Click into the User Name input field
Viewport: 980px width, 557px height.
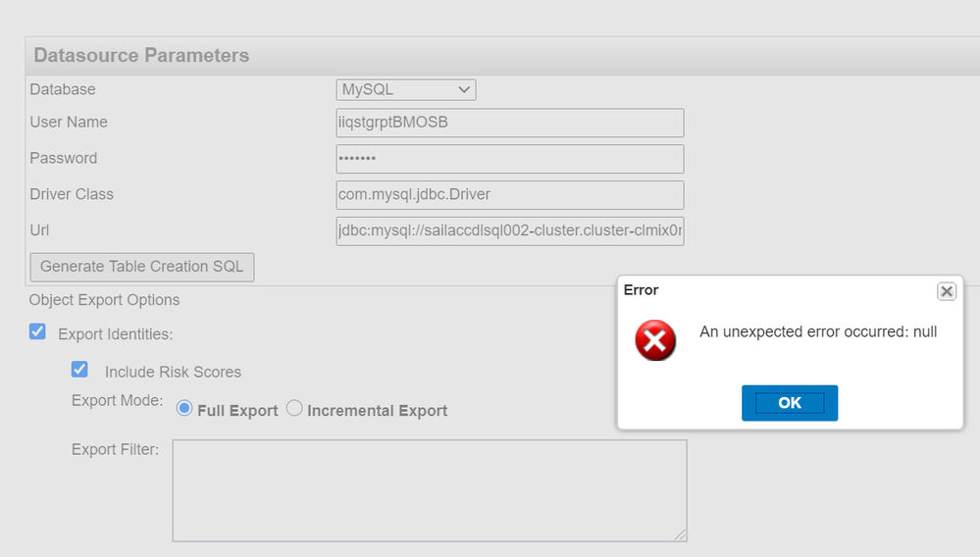(x=509, y=123)
